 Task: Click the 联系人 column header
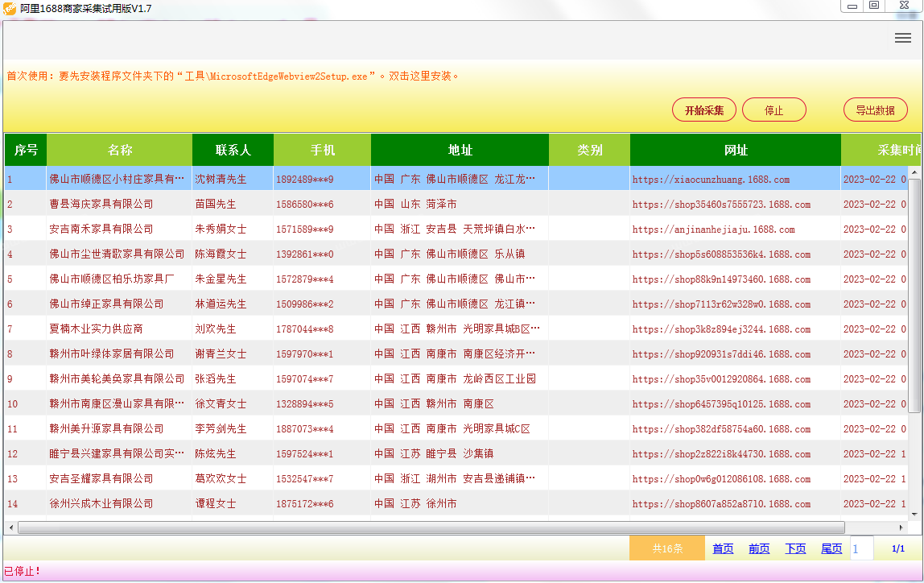233,150
